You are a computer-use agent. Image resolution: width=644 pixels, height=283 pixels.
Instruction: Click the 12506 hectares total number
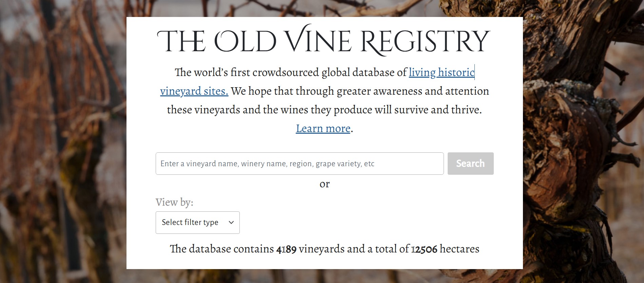[x=424, y=249]
